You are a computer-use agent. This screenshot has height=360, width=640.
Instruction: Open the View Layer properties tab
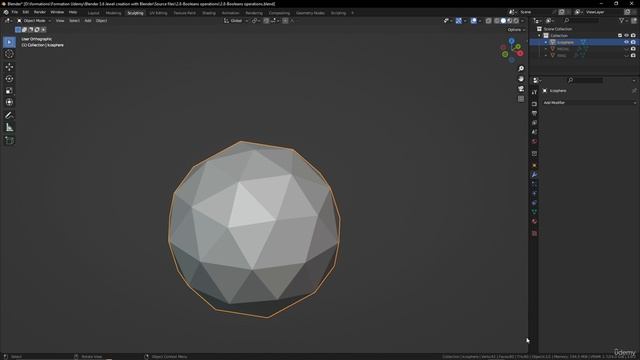[534, 123]
